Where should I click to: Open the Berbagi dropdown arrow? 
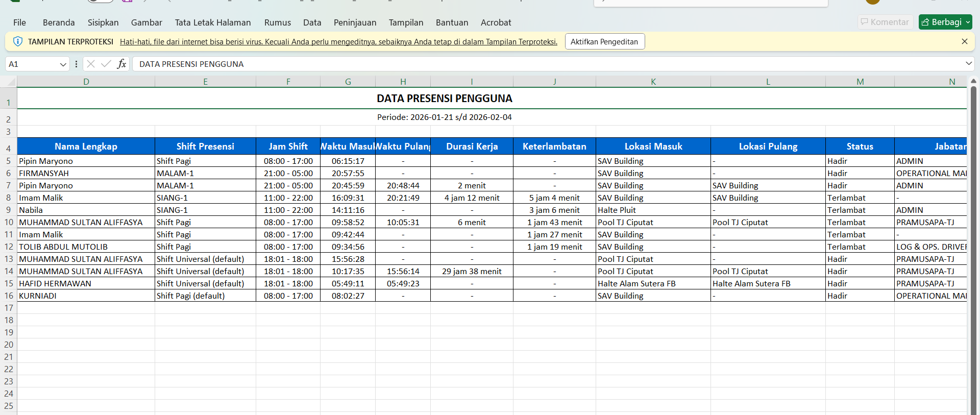pyautogui.click(x=968, y=22)
